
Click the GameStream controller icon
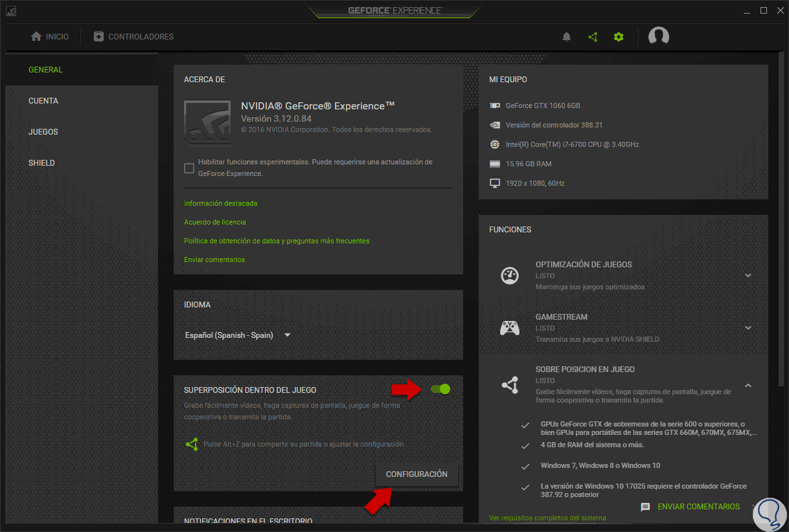(510, 328)
